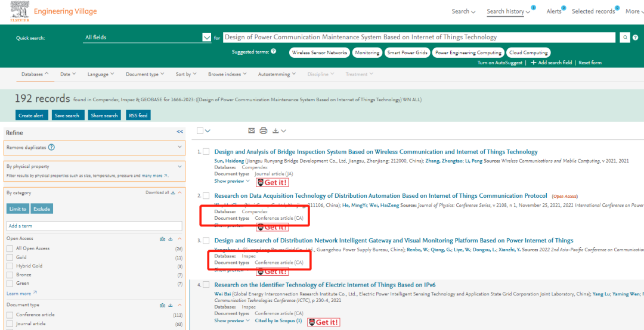The width and height of the screenshot is (644, 330).
Task: Click the search magnifier button
Action: 624,38
